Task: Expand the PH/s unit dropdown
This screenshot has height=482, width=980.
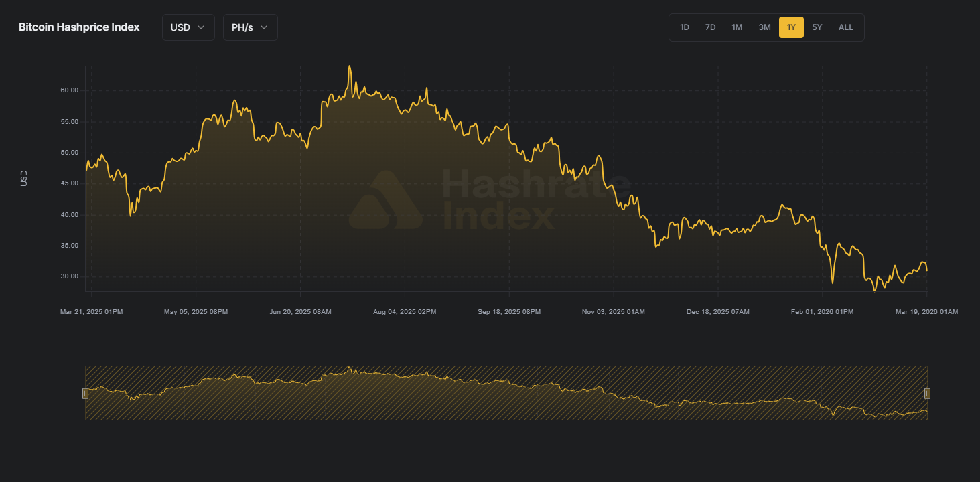Action: 250,27
